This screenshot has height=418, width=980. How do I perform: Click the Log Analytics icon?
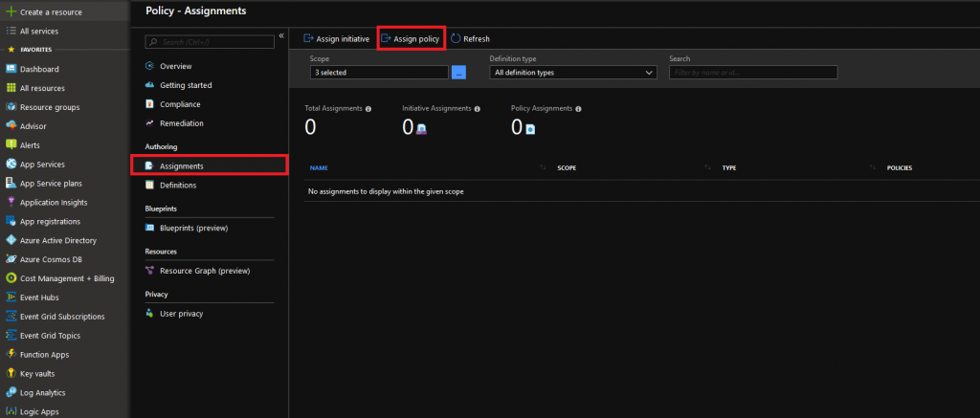(x=11, y=393)
